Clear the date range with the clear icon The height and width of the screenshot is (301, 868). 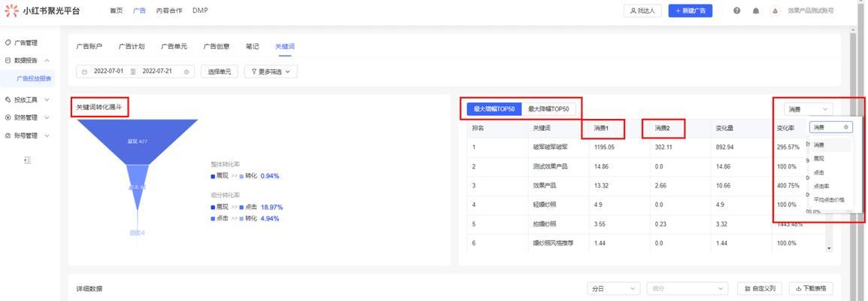[x=187, y=71]
